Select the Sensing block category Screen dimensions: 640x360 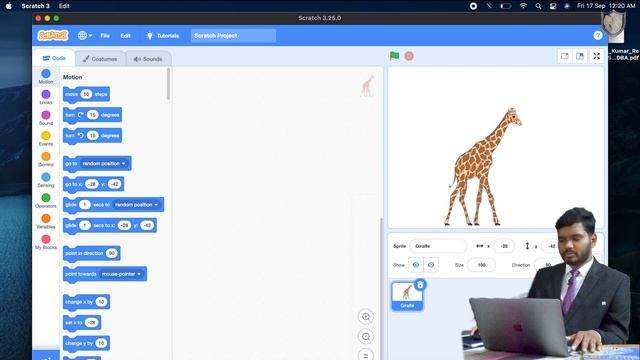(x=46, y=180)
